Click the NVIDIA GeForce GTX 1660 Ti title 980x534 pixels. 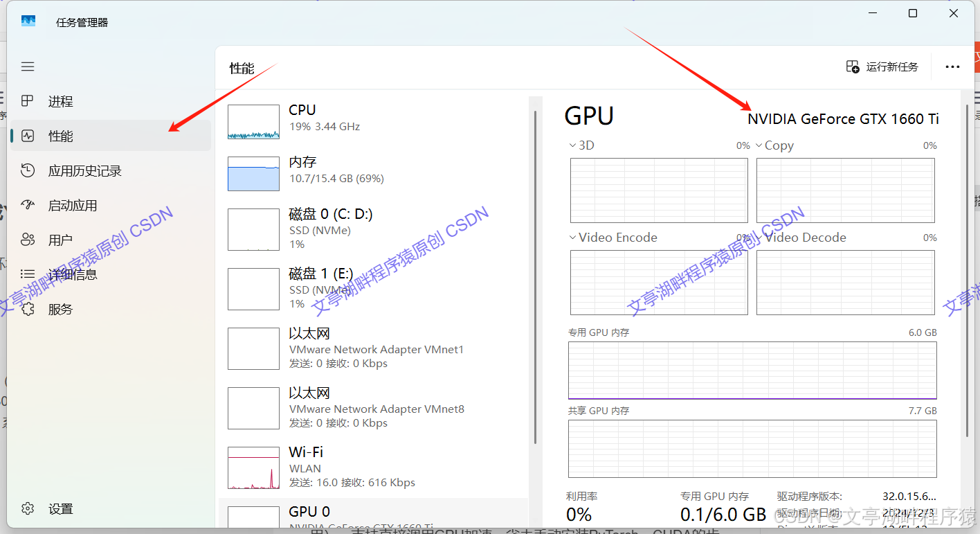coord(843,119)
